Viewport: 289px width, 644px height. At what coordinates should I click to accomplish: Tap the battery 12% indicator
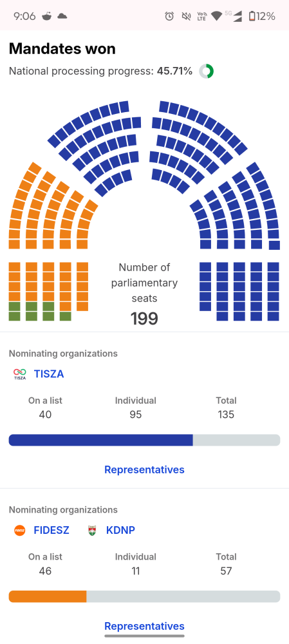click(x=262, y=17)
